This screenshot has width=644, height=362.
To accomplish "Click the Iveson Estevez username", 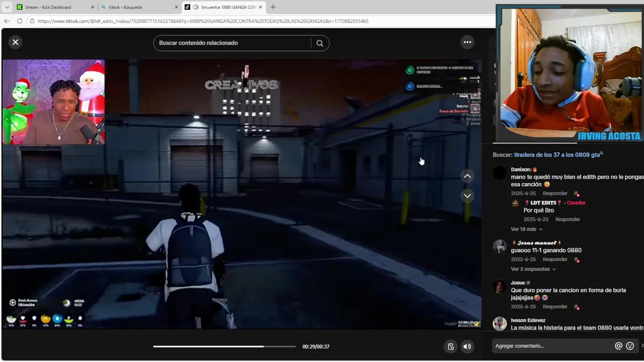I will 528,320.
